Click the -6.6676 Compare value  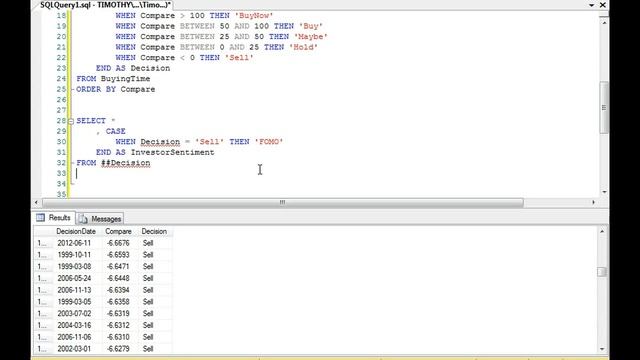[118, 243]
